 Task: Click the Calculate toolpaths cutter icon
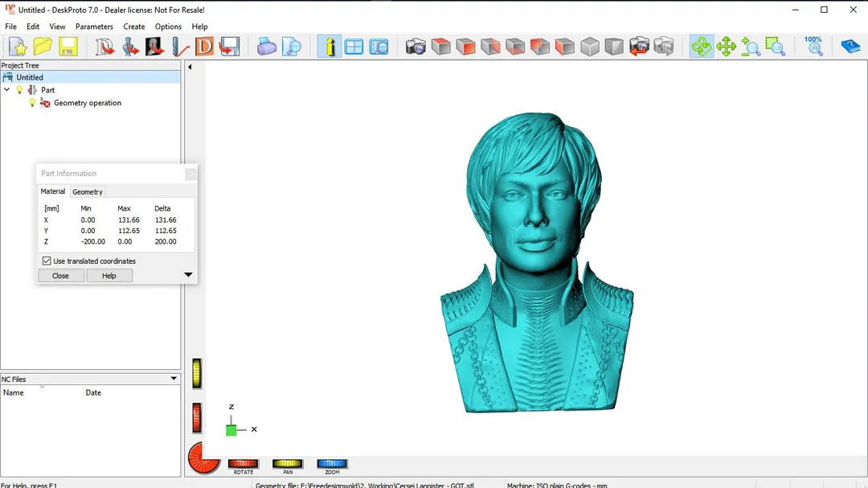click(179, 47)
